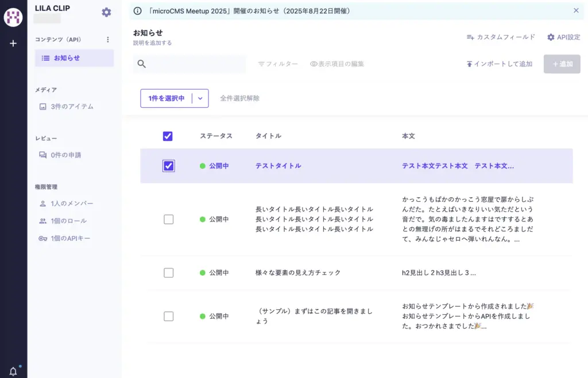The height and width of the screenshot is (378, 588).
Task: Click the microCMS Meetup 2025 announcement text
Action: click(x=250, y=11)
